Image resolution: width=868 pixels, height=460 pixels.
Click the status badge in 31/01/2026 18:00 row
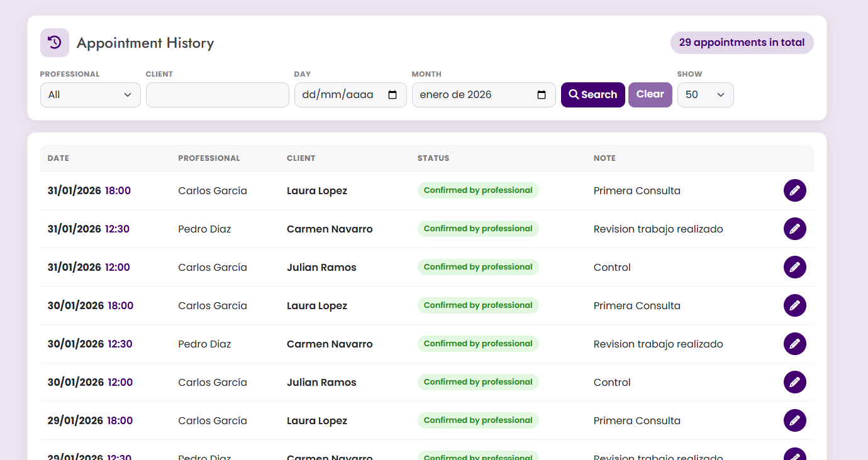click(478, 190)
